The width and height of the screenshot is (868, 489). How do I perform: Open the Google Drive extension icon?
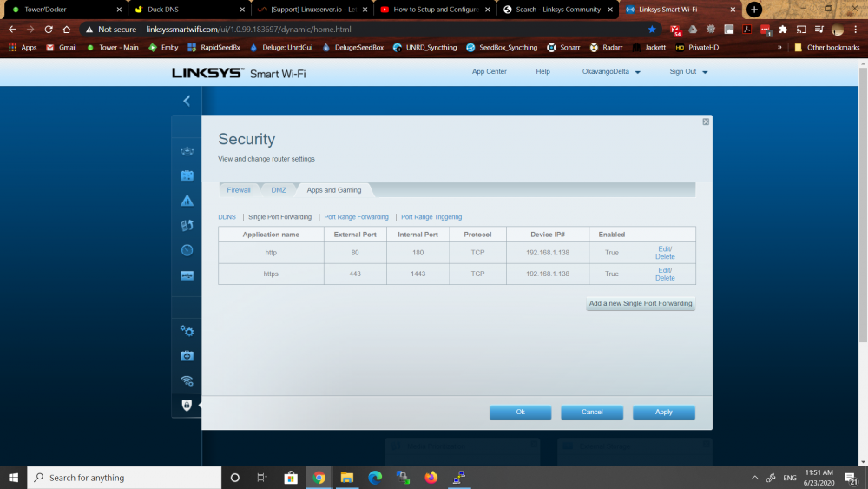(693, 30)
